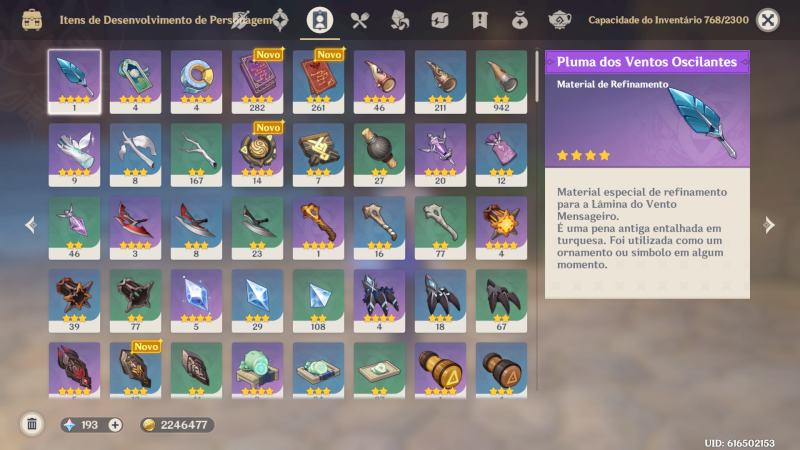Open the Furnishings teapot tab
The image size is (800, 450).
[560, 20]
